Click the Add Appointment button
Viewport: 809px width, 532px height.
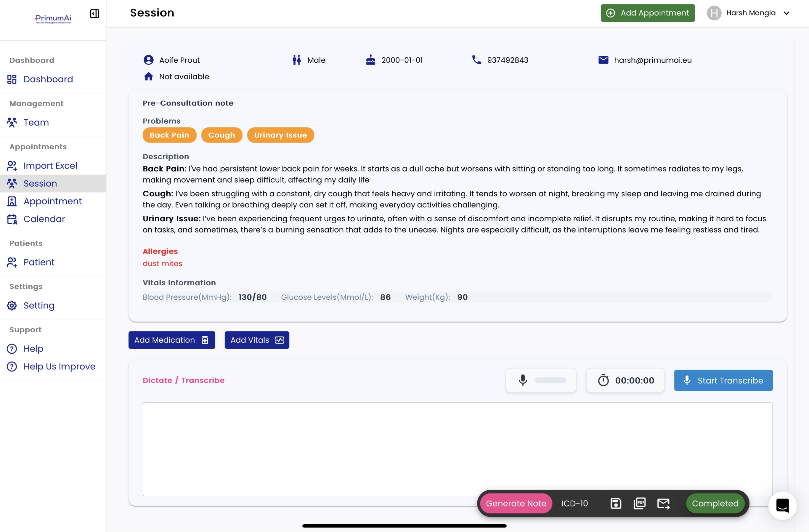[x=647, y=13]
